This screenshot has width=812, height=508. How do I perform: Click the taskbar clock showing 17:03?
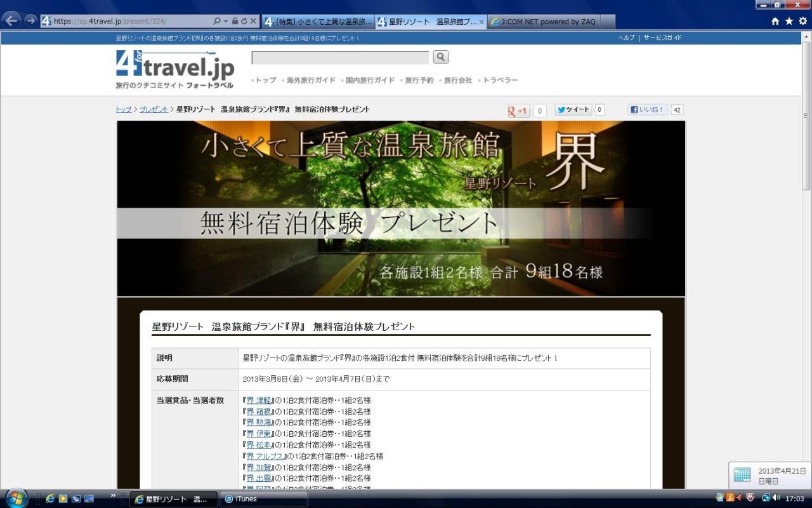tap(794, 498)
